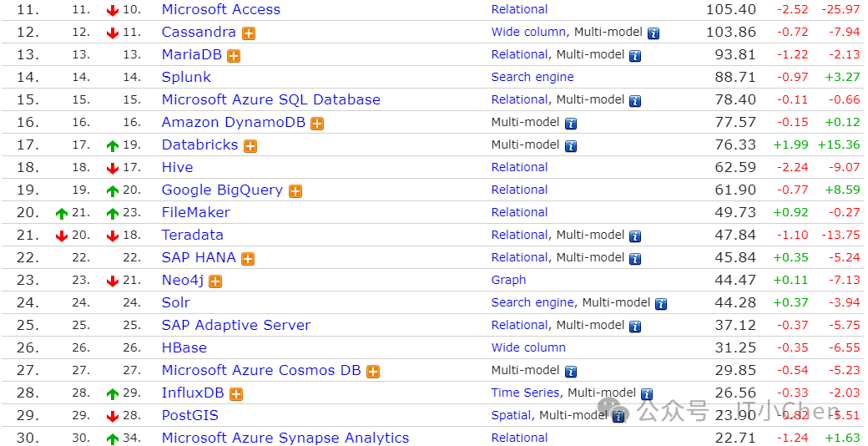Open the Google BigQuery link
This screenshot has width=868, height=446.
223,190
